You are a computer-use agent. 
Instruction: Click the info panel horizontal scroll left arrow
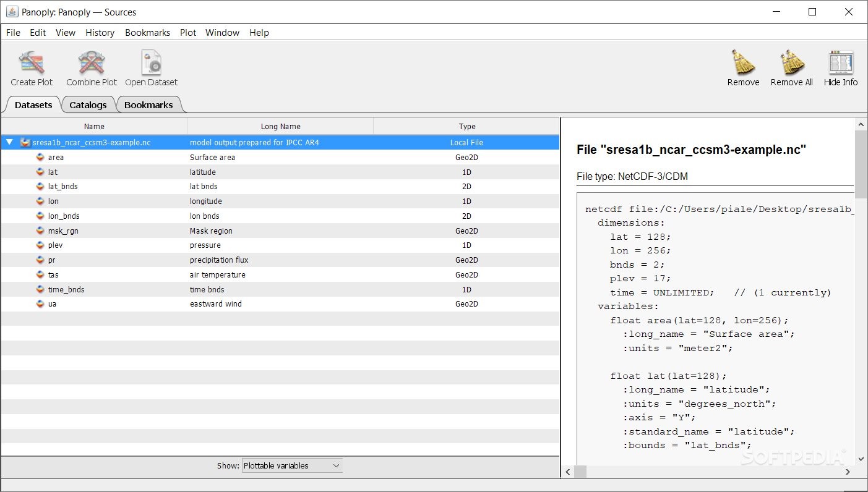(x=568, y=472)
